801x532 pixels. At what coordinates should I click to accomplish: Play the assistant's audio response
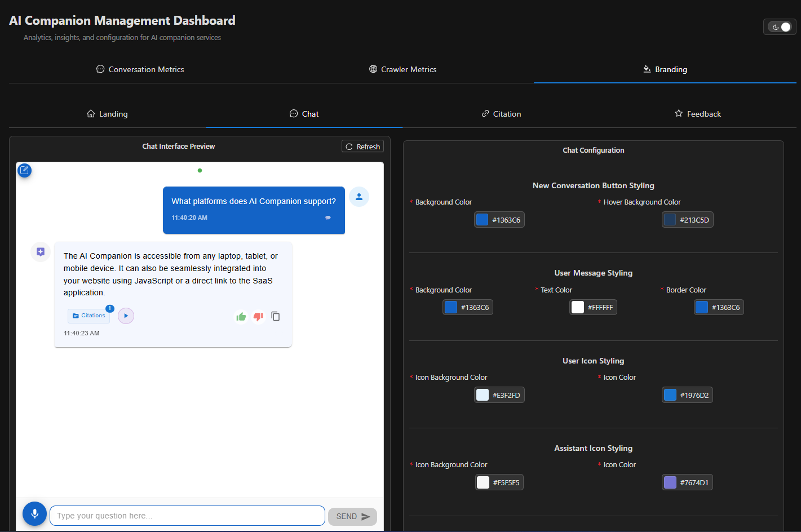pyautogui.click(x=126, y=316)
